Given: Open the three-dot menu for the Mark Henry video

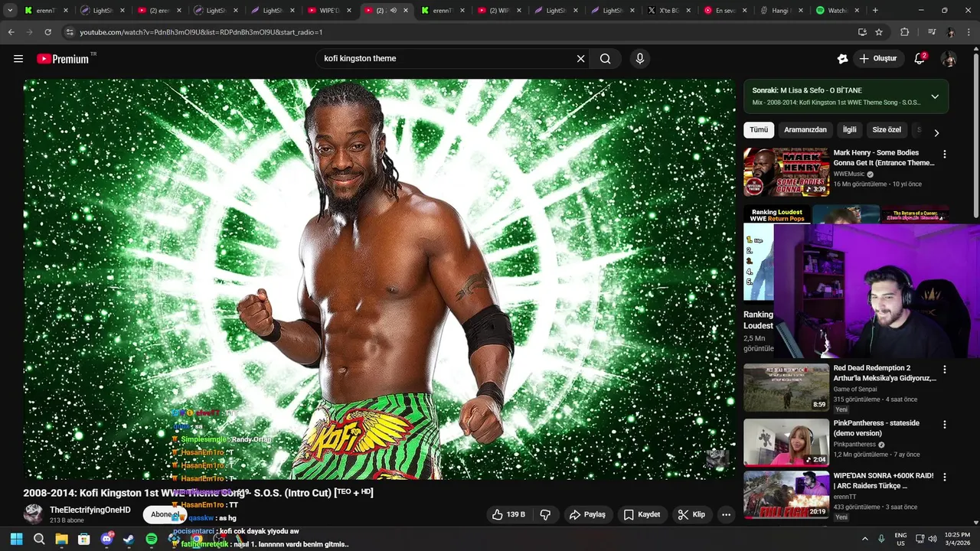Looking at the screenshot, I should click(x=944, y=154).
